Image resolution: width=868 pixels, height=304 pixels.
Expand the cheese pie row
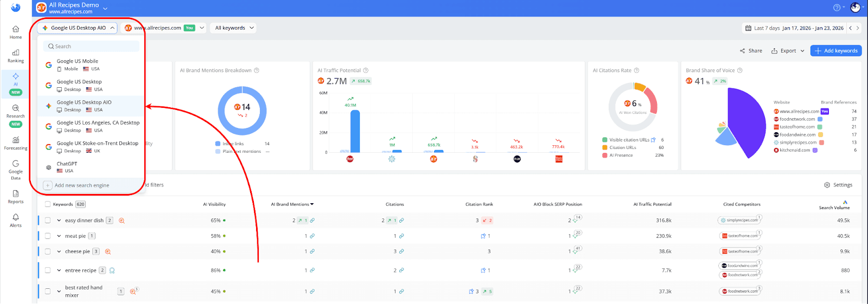pos(59,251)
